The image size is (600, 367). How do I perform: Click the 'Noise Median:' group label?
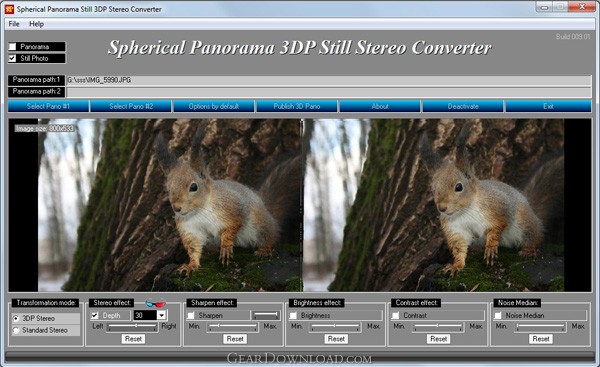pyautogui.click(x=517, y=303)
